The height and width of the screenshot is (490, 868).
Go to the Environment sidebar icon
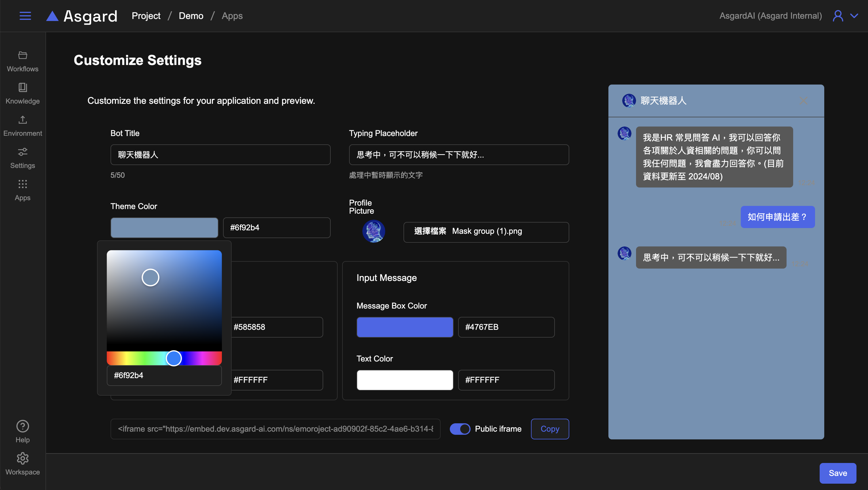click(x=22, y=120)
